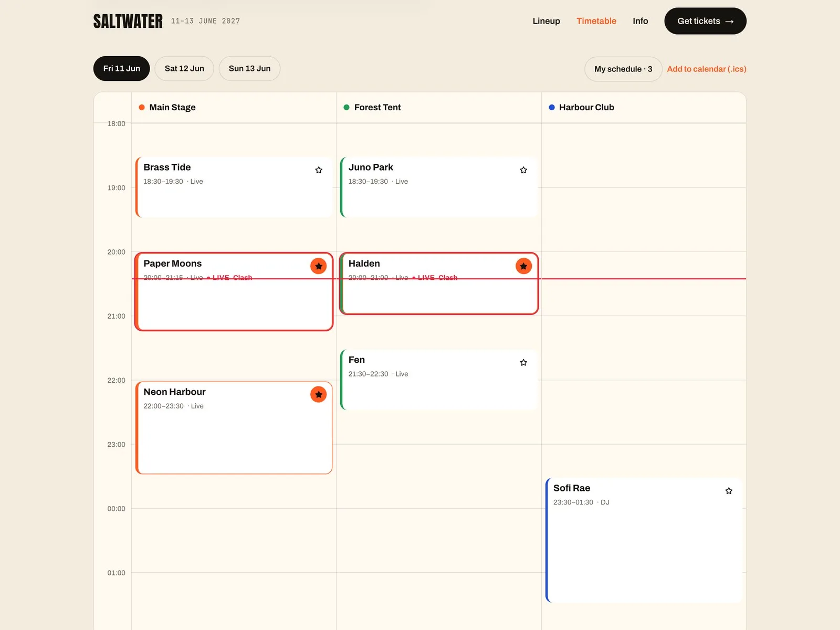Viewport: 840px width, 630px height.
Task: Open the Neon Harbour event card
Action: (x=234, y=428)
